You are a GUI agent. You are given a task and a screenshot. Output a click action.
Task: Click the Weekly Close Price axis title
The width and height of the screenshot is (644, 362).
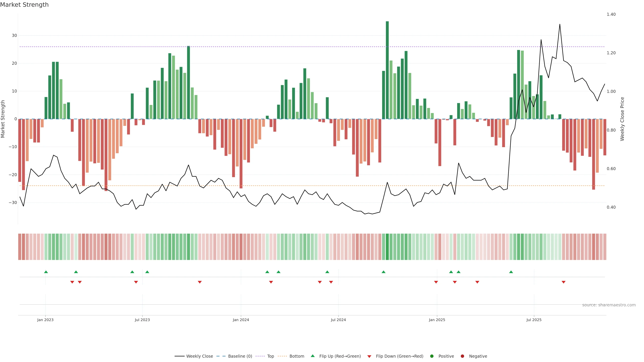tap(622, 119)
